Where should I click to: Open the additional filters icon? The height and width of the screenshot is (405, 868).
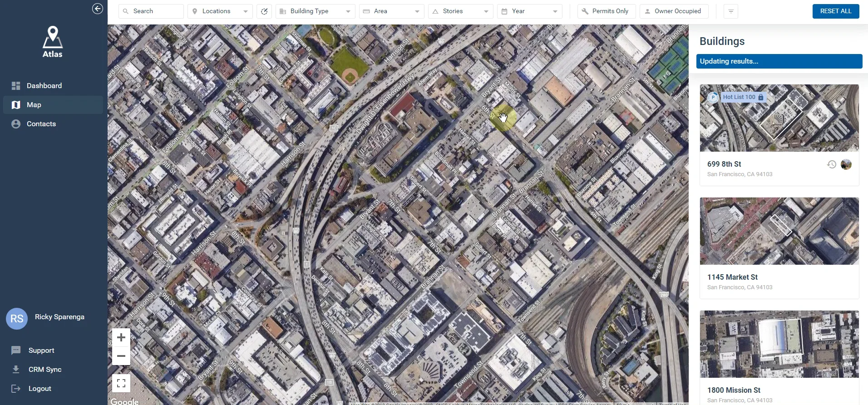pos(731,11)
